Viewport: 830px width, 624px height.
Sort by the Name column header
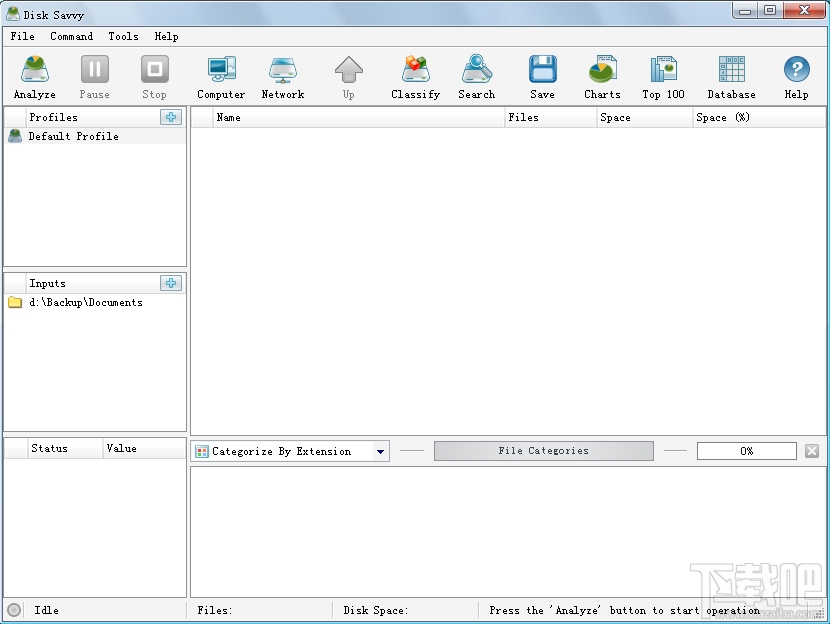point(358,117)
